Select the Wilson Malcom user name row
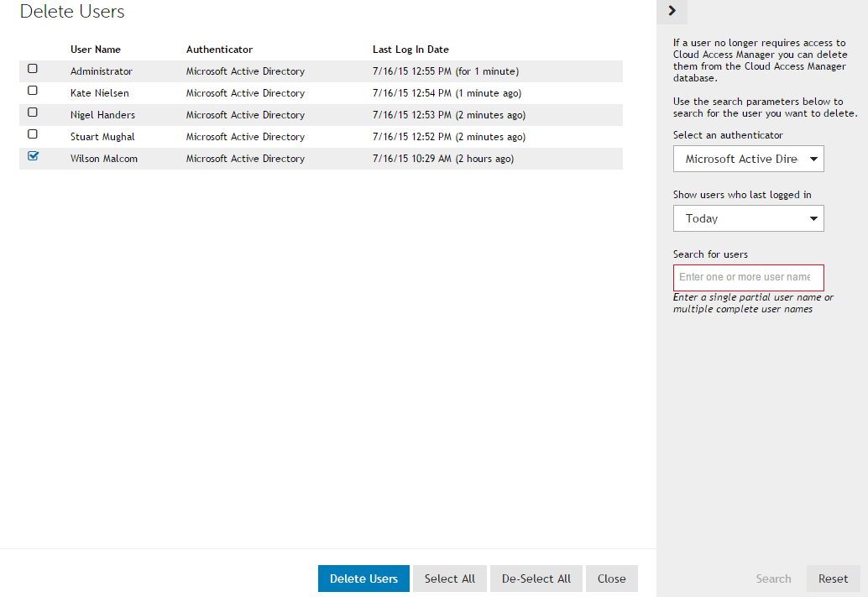 click(x=104, y=159)
